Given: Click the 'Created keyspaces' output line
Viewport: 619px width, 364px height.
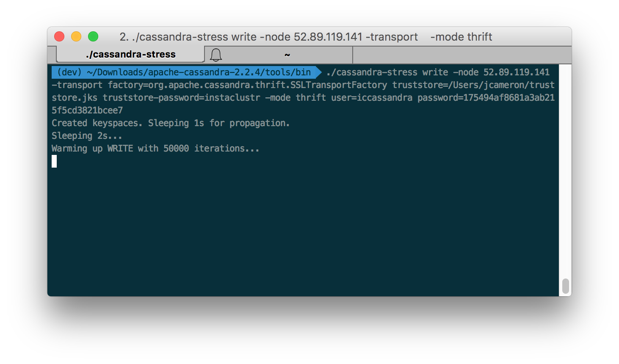Looking at the screenshot, I should [171, 123].
